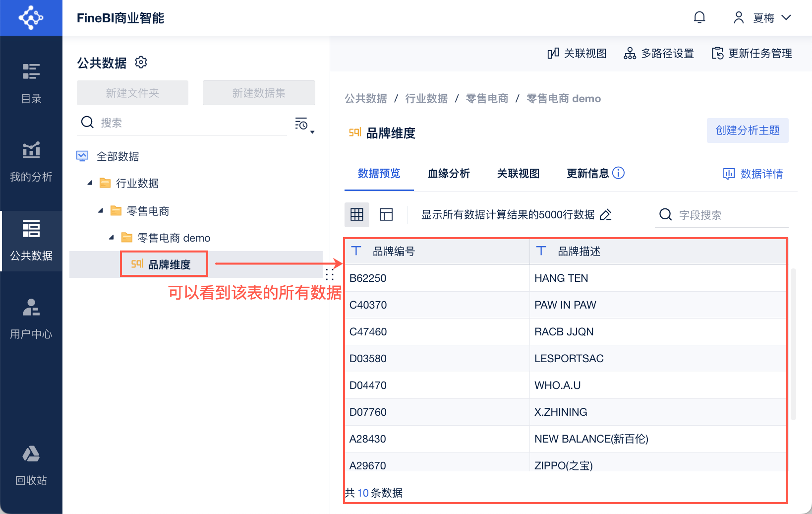Open the 回收站 recycle bin
The width and height of the screenshot is (812, 514).
point(31,465)
